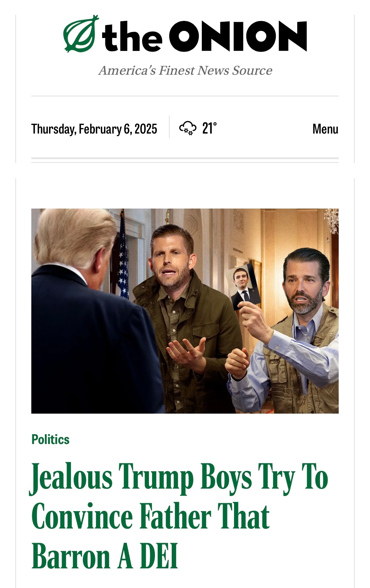Click 'Barron A DEI' headline line

click(104, 556)
